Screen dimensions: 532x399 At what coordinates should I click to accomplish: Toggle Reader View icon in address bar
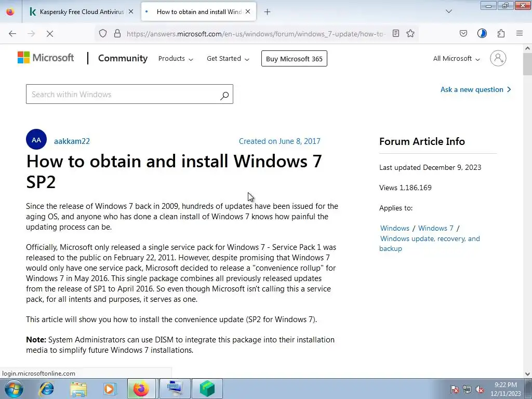pos(395,33)
